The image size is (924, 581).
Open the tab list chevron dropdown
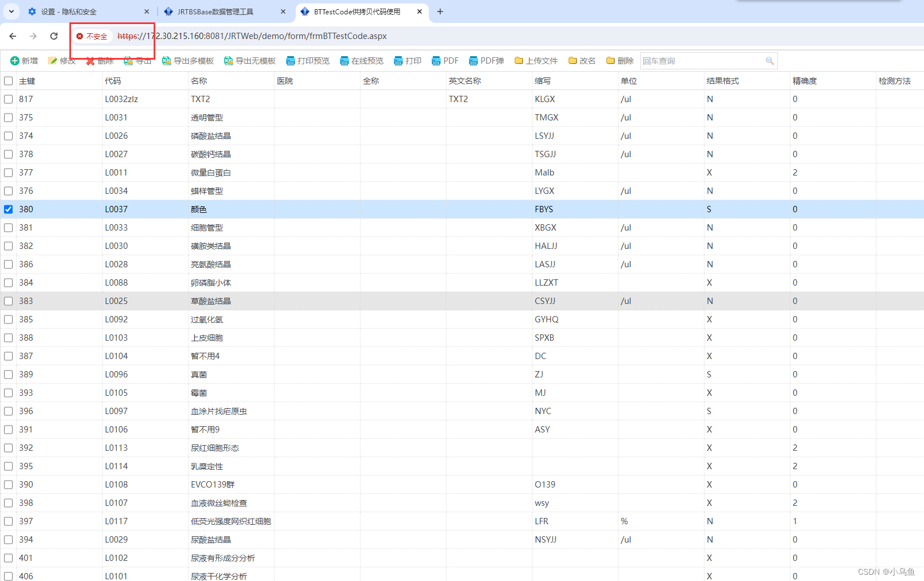click(x=11, y=11)
